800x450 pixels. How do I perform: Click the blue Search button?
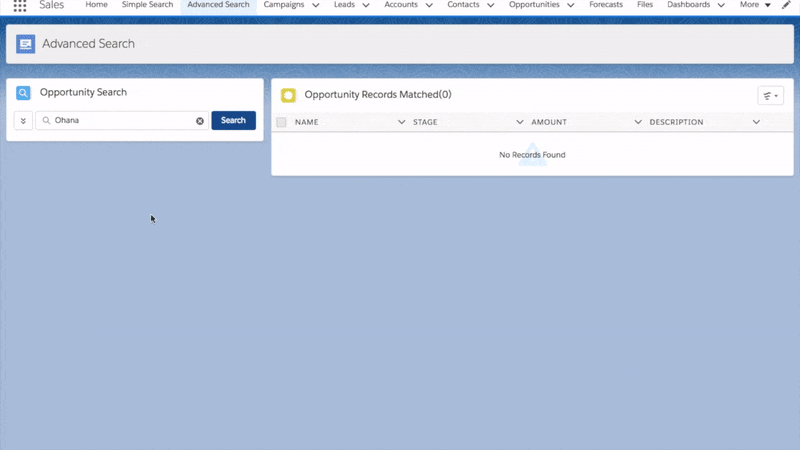pyautogui.click(x=234, y=120)
